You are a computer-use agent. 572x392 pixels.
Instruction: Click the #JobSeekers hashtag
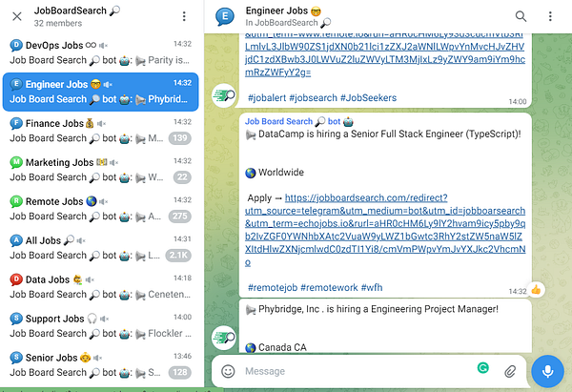[368, 98]
